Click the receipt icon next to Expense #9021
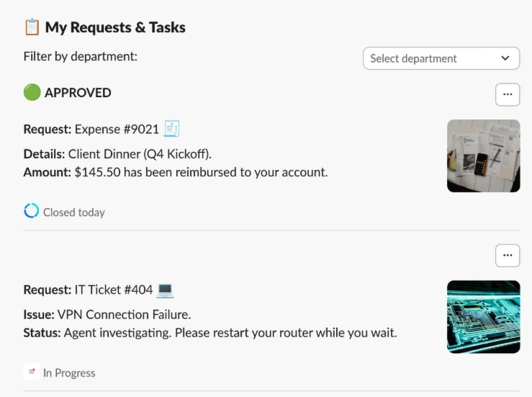This screenshot has width=532, height=397. point(171,129)
